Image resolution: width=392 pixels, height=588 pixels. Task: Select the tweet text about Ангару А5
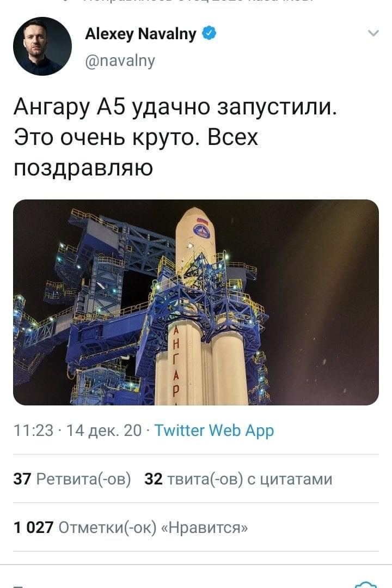coord(175,137)
